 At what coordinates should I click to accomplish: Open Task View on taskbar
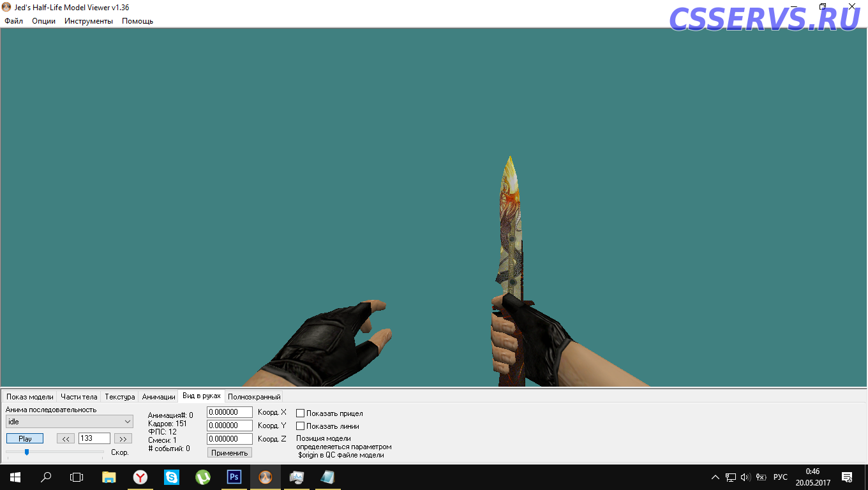coord(77,477)
